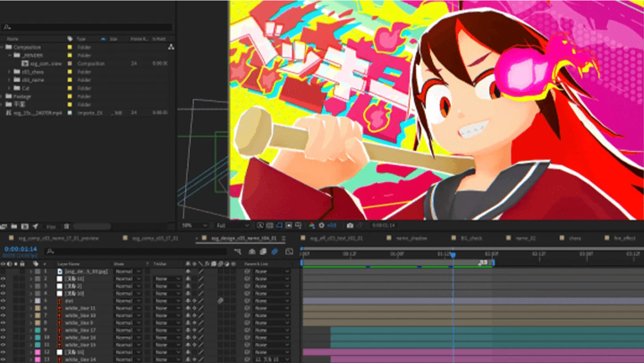Toggle visibility of white_line 11 layer
Viewport: 644px width, 363px height.
[3, 308]
